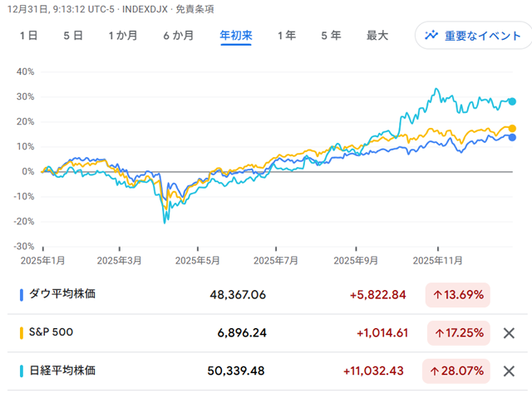Click the blue ダウ平均株価 color marker

coord(21,294)
